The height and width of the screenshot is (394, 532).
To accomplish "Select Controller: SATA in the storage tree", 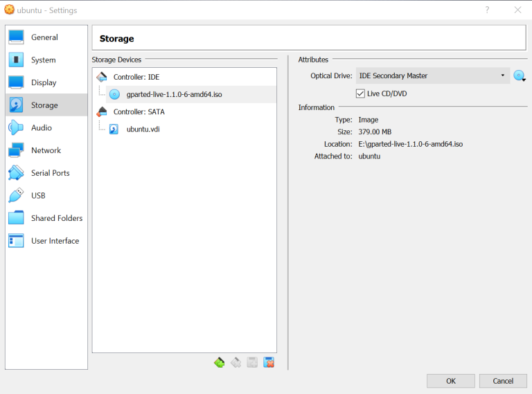I will point(139,111).
